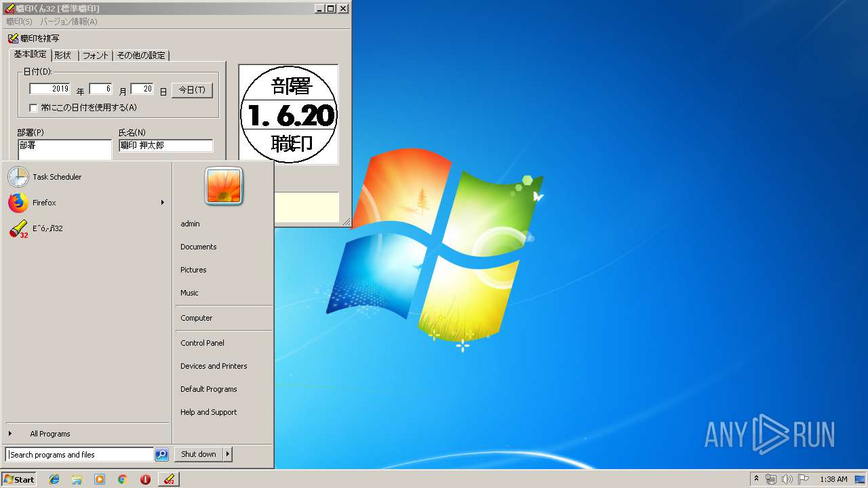Click the 職印を複写 stamp copy icon

(13, 39)
